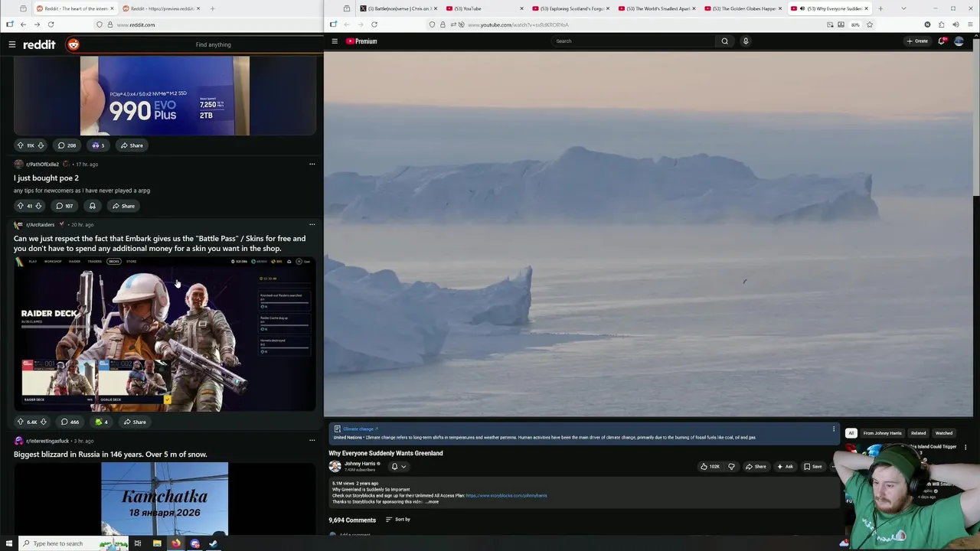Open the climate info panel options menu
Image resolution: width=980 pixels, height=551 pixels.
point(834,429)
